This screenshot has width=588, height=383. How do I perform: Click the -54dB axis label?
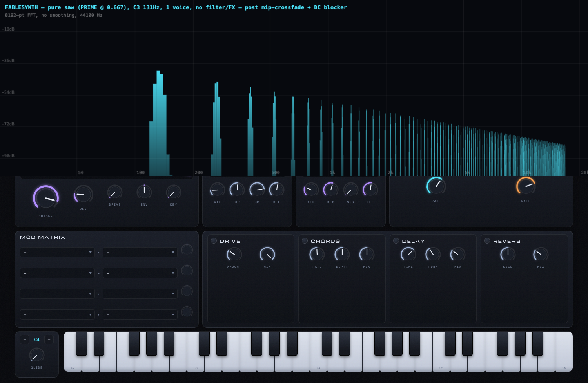tap(8, 92)
